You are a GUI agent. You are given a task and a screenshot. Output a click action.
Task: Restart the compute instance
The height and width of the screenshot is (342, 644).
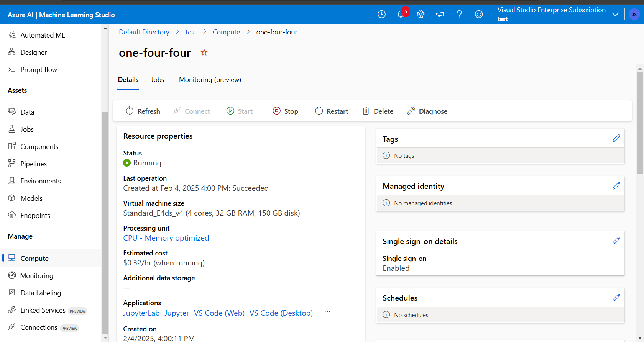tap(332, 111)
